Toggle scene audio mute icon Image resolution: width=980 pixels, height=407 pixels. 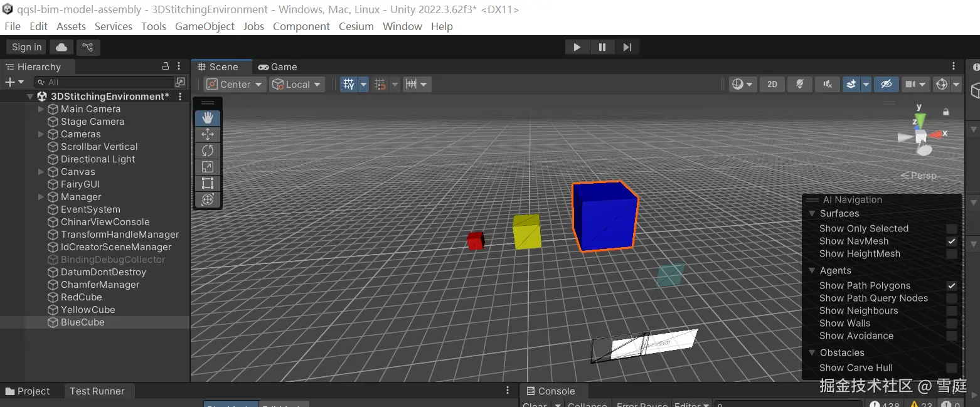(828, 84)
